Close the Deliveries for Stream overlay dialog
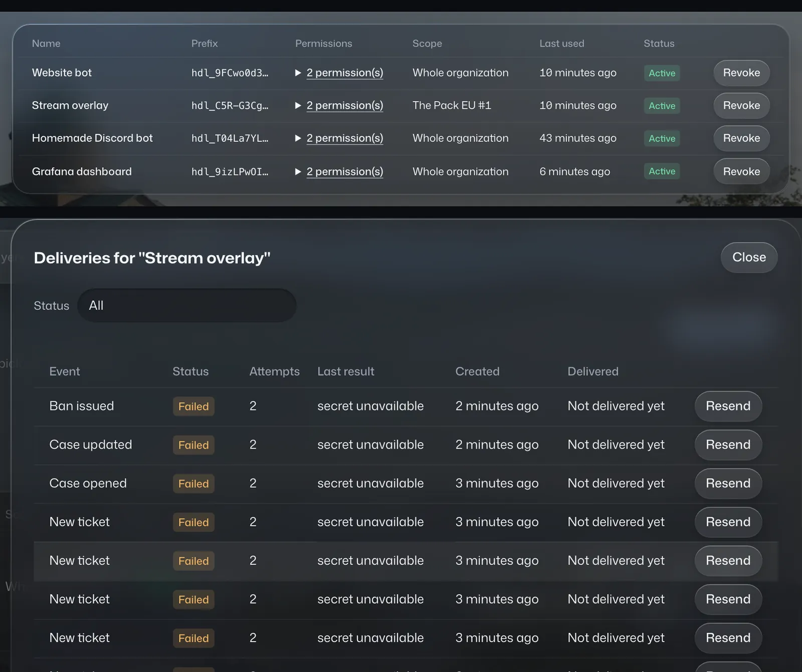The width and height of the screenshot is (802, 672). [749, 257]
